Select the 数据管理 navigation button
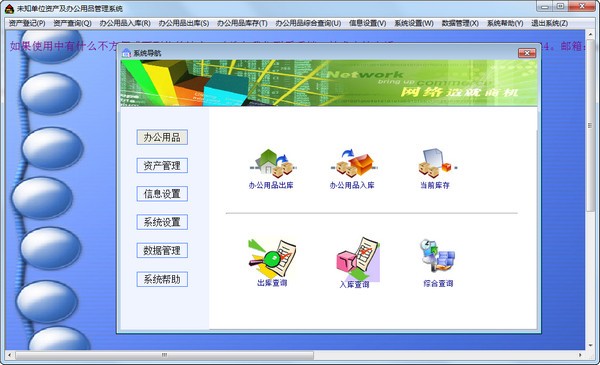This screenshot has height=365, width=600. (162, 251)
